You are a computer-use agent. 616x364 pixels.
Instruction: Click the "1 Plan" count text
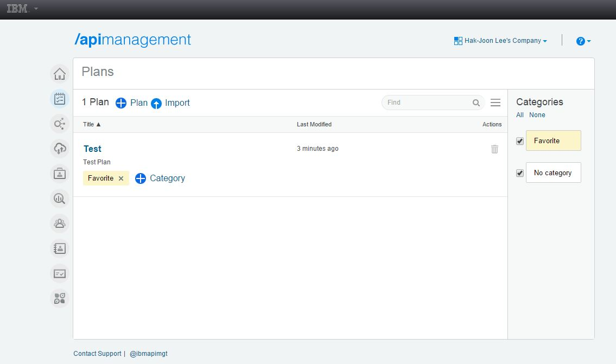pos(95,102)
